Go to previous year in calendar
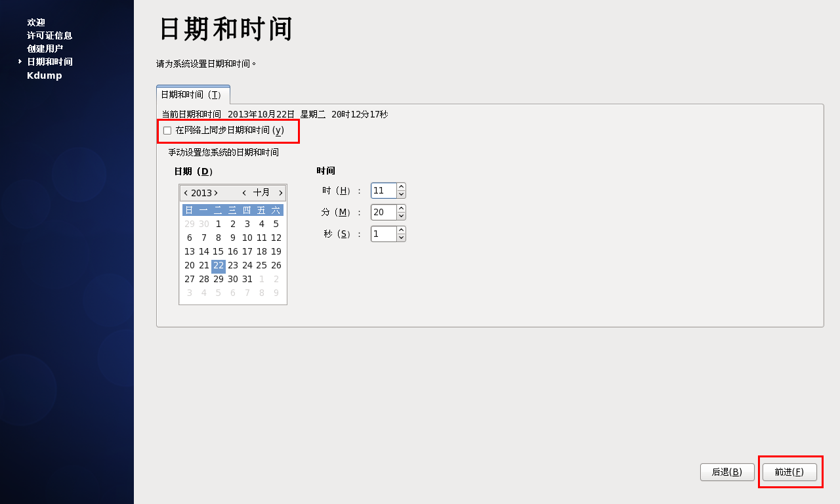 coord(186,193)
